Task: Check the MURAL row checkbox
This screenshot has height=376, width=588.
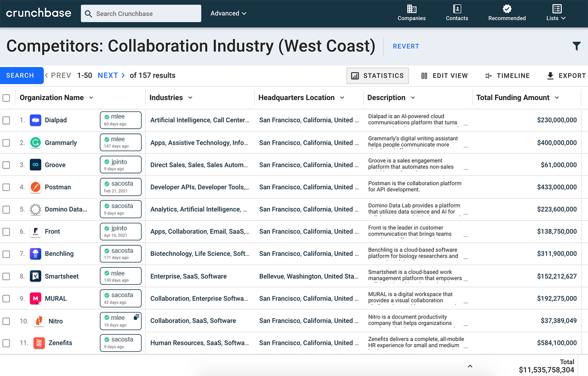Action: tap(6, 299)
